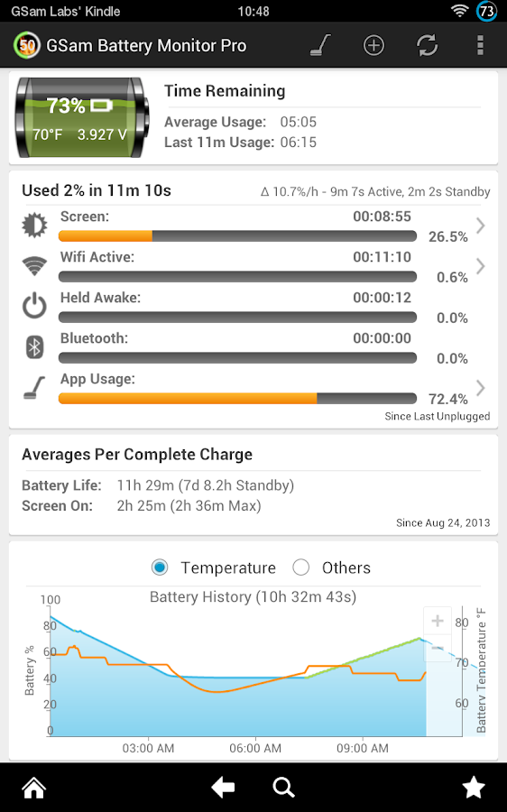Zoom out the chart with the minus button
The height and width of the screenshot is (812, 507).
438,648
